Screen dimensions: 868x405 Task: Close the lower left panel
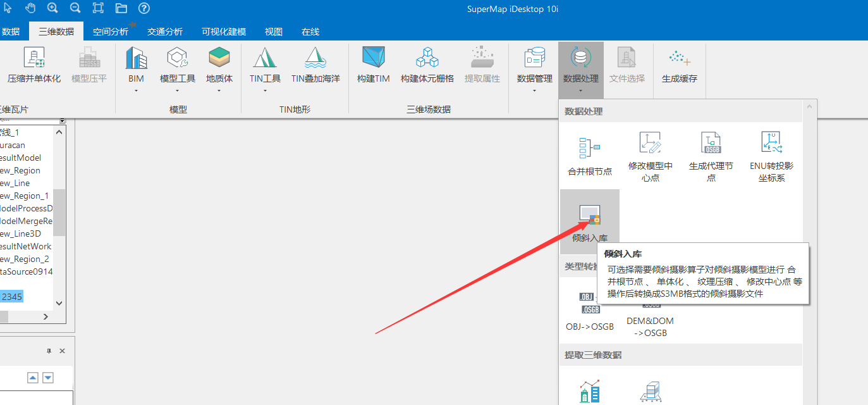point(62,351)
